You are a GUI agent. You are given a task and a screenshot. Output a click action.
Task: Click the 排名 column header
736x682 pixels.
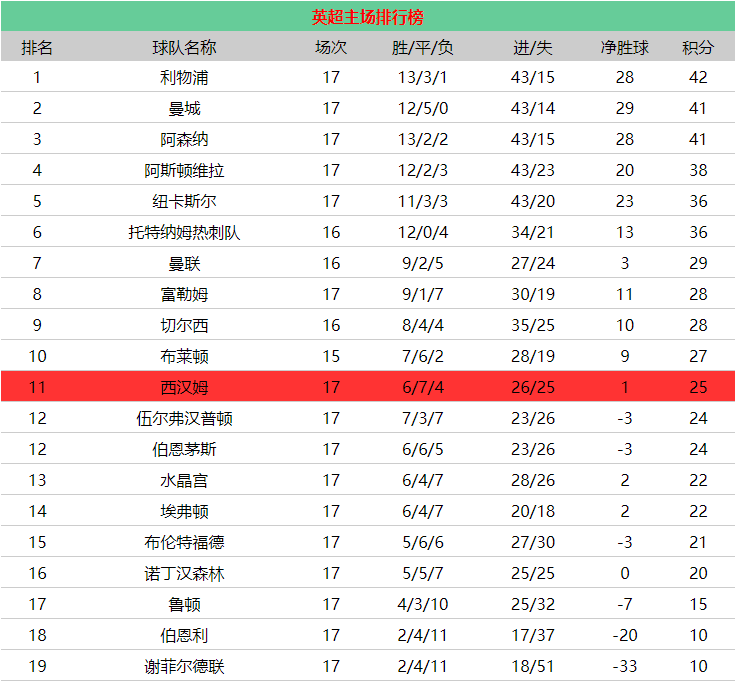[37, 47]
